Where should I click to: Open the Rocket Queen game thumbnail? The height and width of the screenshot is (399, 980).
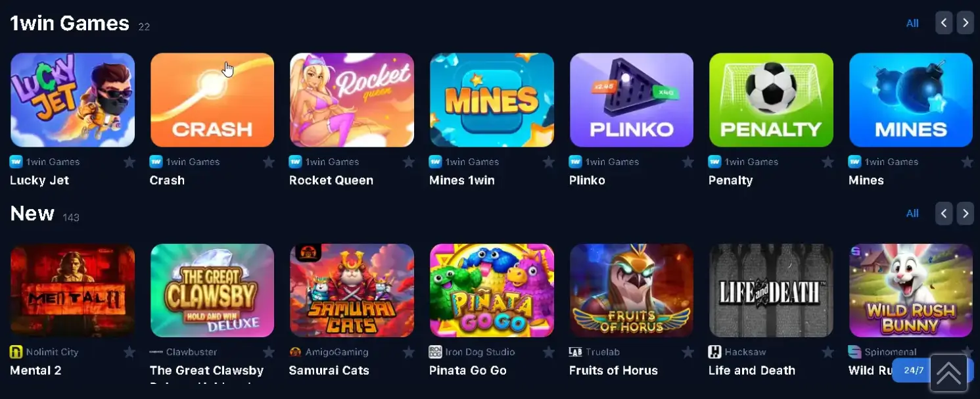click(352, 100)
